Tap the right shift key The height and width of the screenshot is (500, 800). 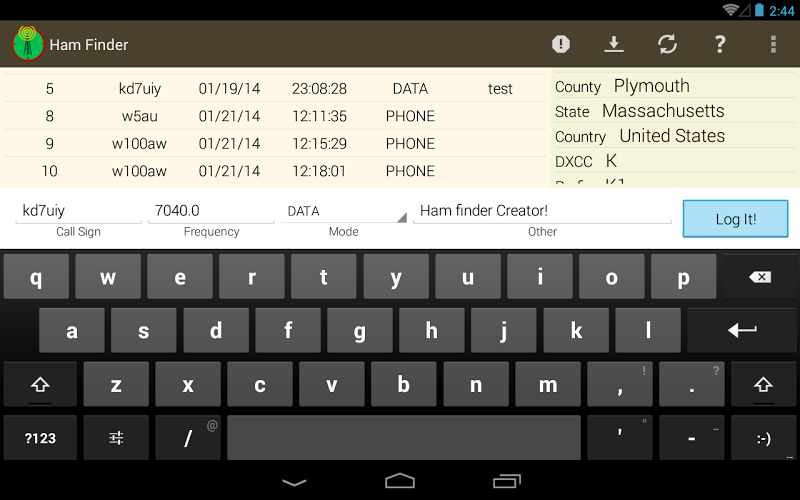[x=763, y=384]
